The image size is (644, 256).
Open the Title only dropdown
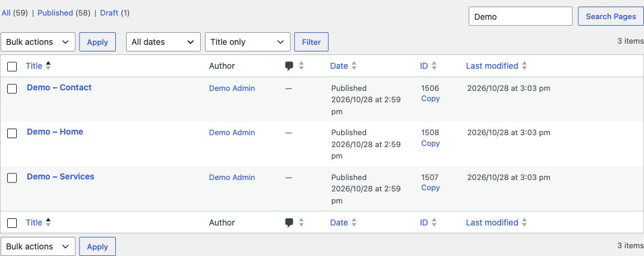pyautogui.click(x=248, y=42)
